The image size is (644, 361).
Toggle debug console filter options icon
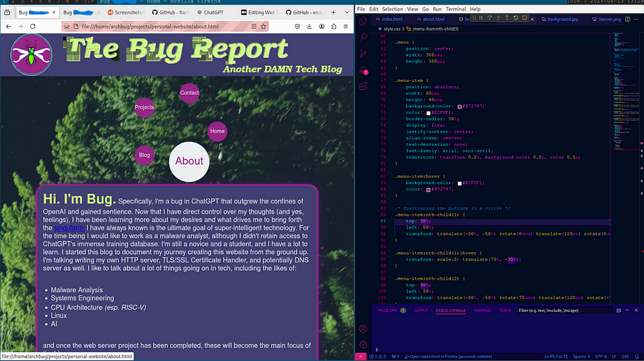click(618, 311)
